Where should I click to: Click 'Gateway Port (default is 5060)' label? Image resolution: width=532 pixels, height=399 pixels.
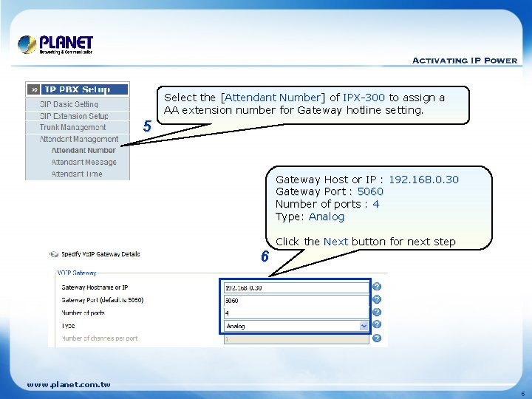103,300
